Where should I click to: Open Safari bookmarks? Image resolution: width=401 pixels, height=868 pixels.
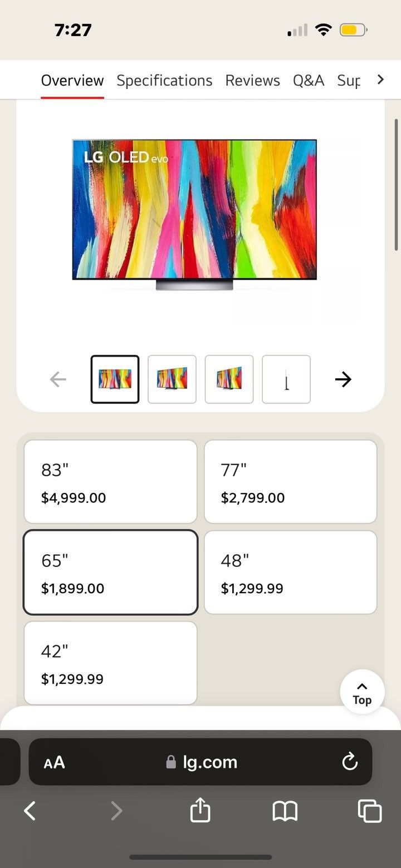tap(285, 811)
